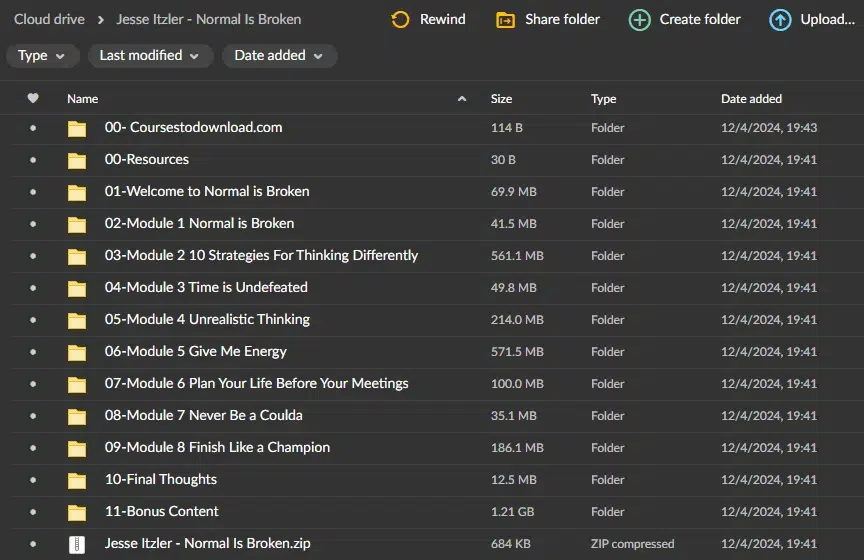Click the ZIP compressed type cell

click(x=632, y=544)
